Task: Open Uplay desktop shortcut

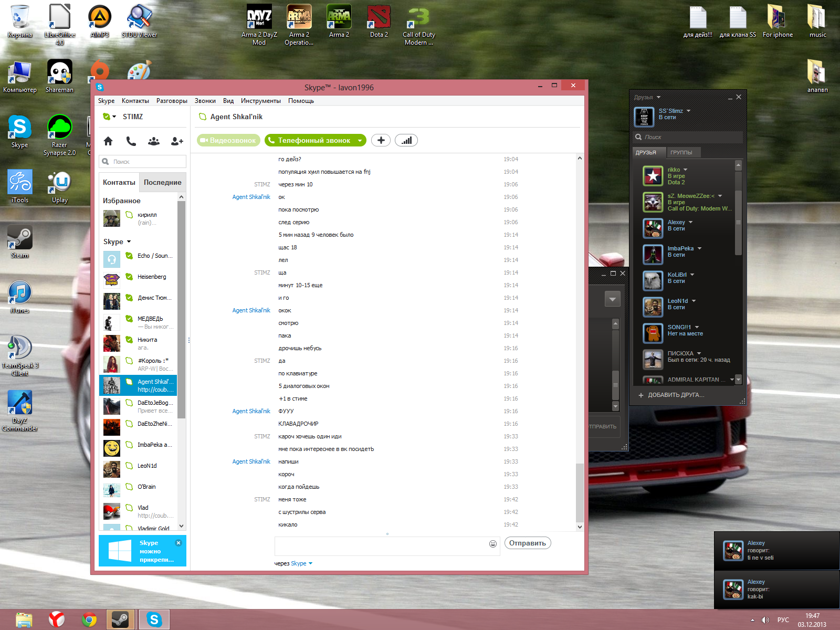Action: [60, 186]
